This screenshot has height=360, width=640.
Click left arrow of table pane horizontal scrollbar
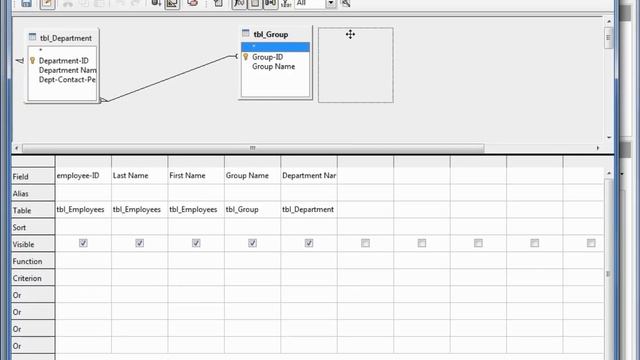click(x=17, y=148)
